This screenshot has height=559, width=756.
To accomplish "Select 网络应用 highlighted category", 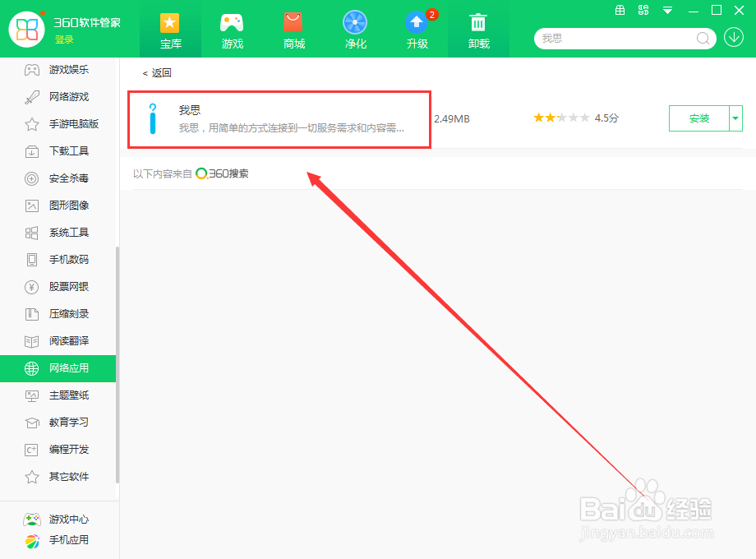I will [x=58, y=368].
